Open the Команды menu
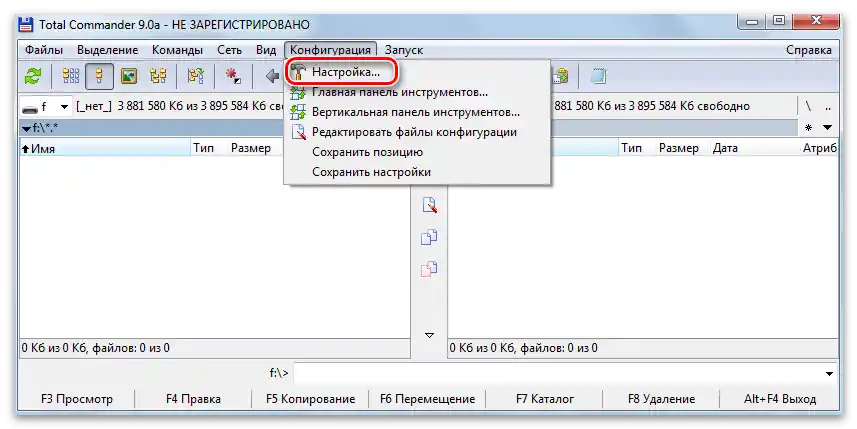Viewport: 857px width, 429px height. point(177,50)
